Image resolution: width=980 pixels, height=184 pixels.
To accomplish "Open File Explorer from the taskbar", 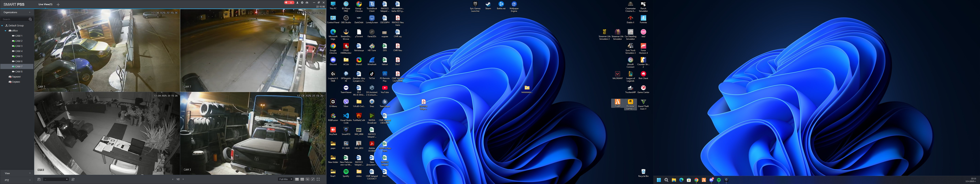I will [x=674, y=180].
